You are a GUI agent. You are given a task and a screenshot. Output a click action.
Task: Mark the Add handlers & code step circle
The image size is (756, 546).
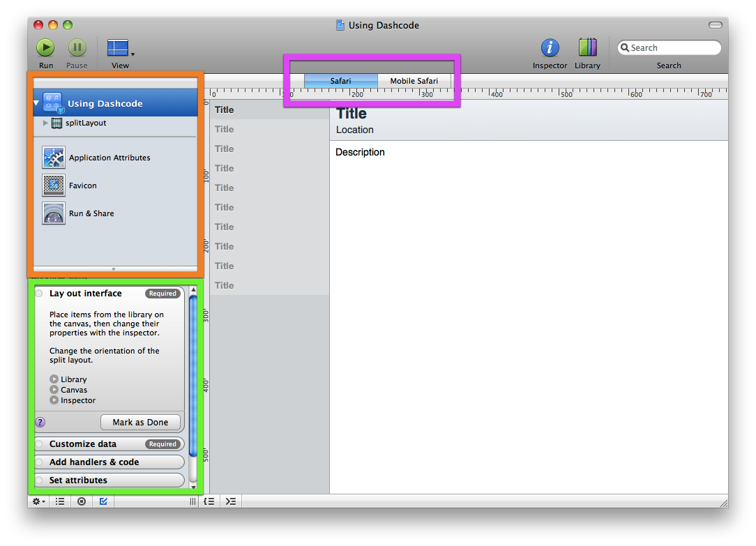[x=39, y=462]
